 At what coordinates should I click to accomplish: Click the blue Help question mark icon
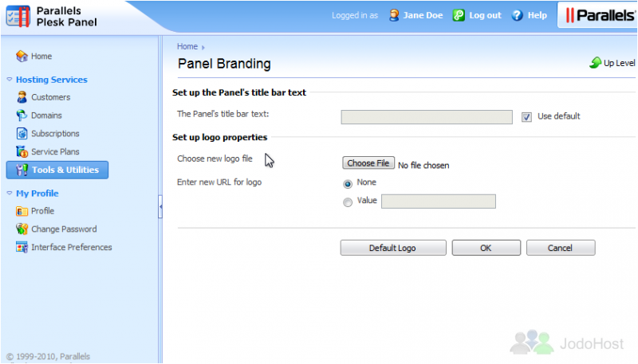point(517,15)
